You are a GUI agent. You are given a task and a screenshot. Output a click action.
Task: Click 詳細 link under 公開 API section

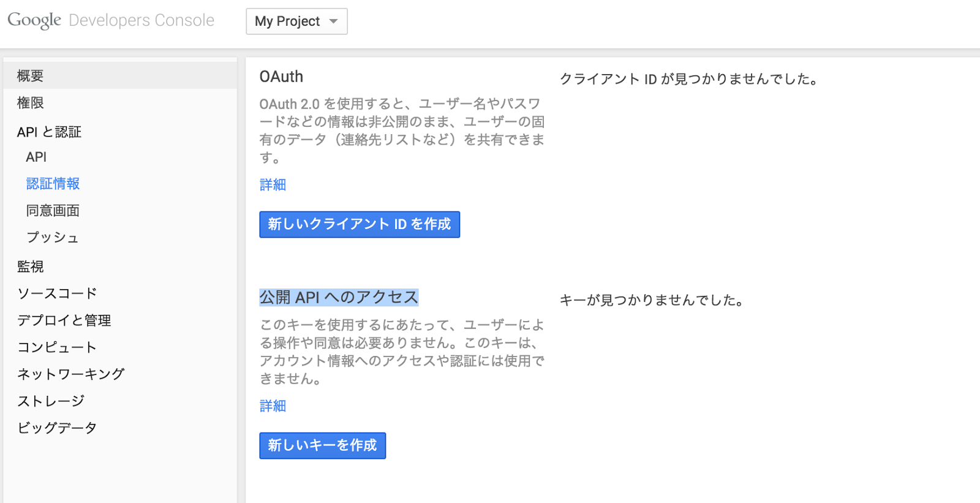click(x=273, y=406)
